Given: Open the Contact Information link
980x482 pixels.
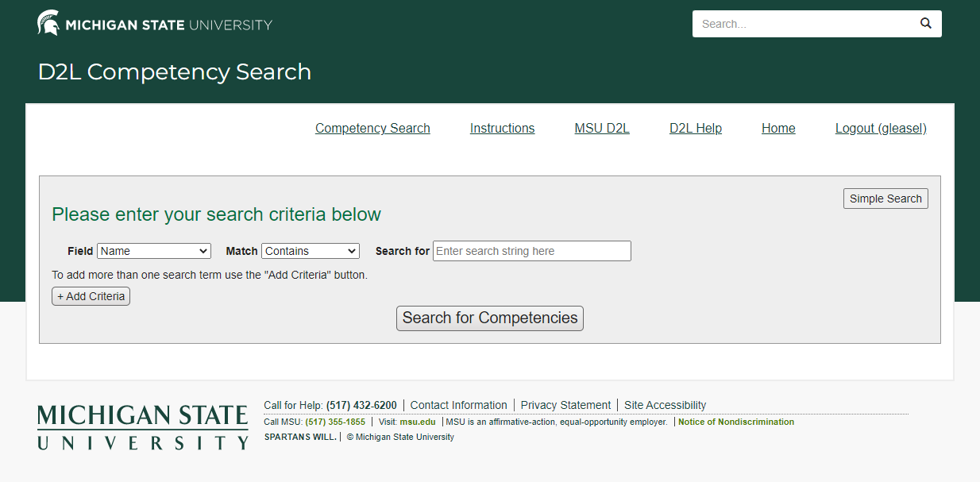Looking at the screenshot, I should coord(459,405).
